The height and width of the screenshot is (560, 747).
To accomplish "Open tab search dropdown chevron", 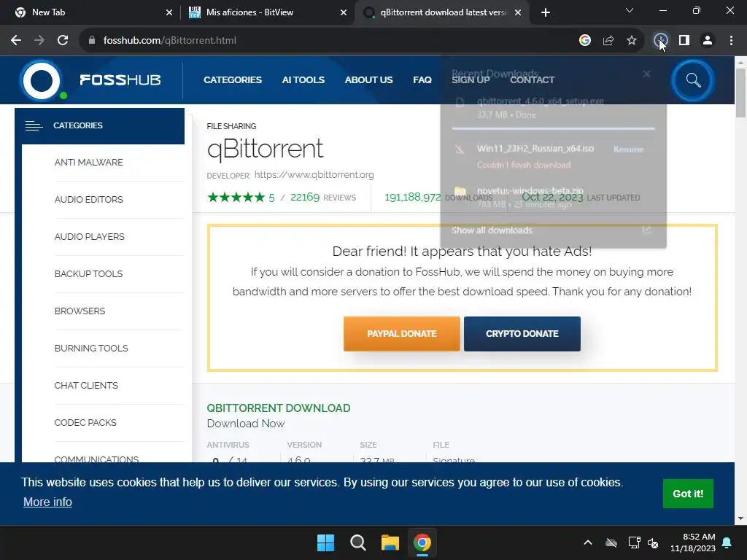I will 630,10.
